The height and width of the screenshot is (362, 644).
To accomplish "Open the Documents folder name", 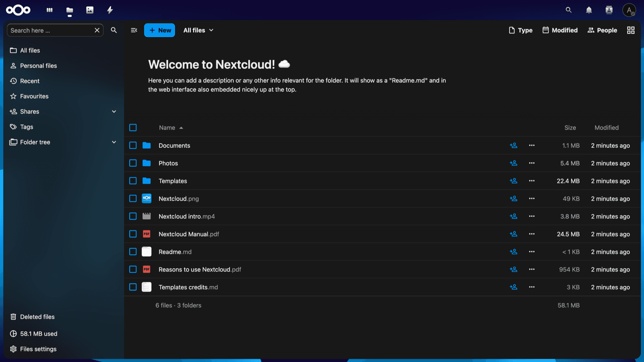I will [174, 145].
